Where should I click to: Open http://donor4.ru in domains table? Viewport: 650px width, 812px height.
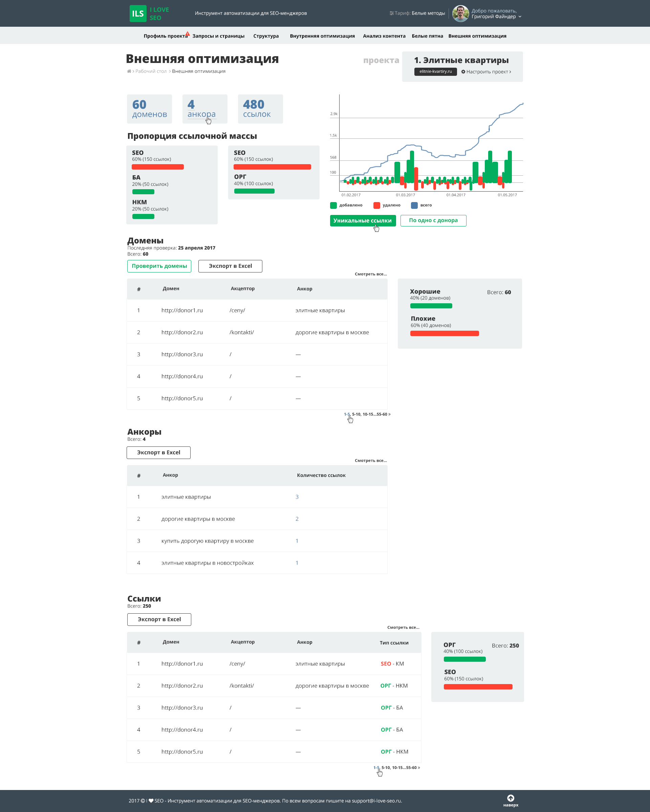tap(182, 376)
